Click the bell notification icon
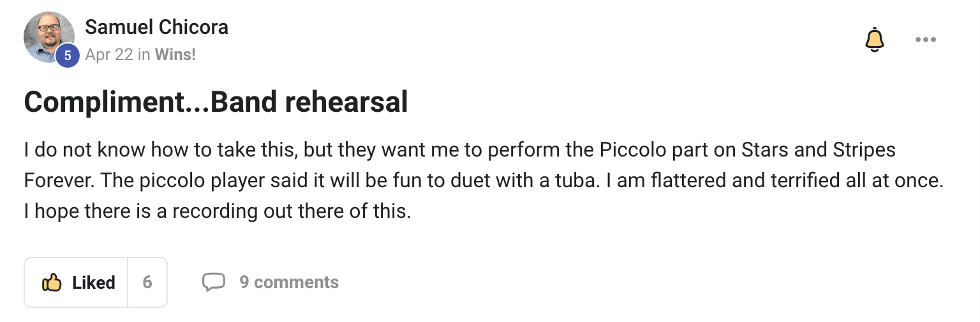980x322 pixels. coord(874,40)
